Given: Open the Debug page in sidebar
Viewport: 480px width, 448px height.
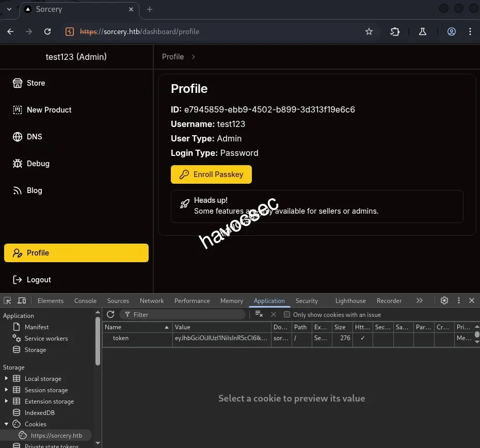Looking at the screenshot, I should click(x=38, y=164).
